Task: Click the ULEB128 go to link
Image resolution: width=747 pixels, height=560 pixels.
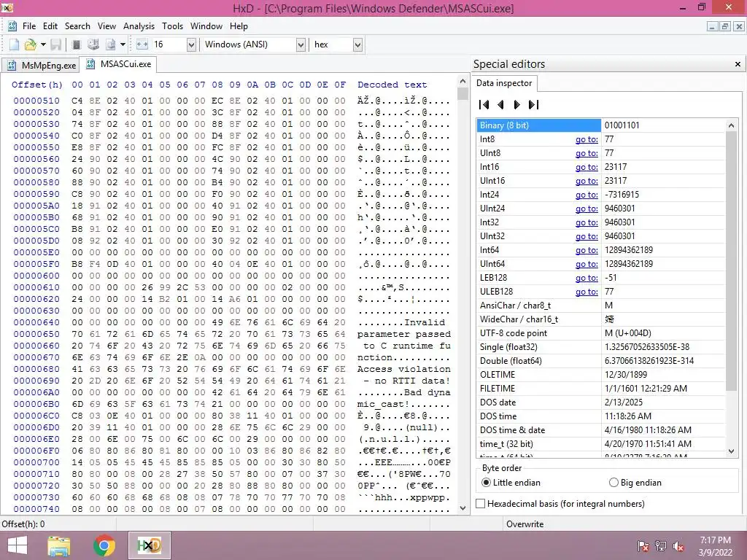Action: click(x=587, y=292)
